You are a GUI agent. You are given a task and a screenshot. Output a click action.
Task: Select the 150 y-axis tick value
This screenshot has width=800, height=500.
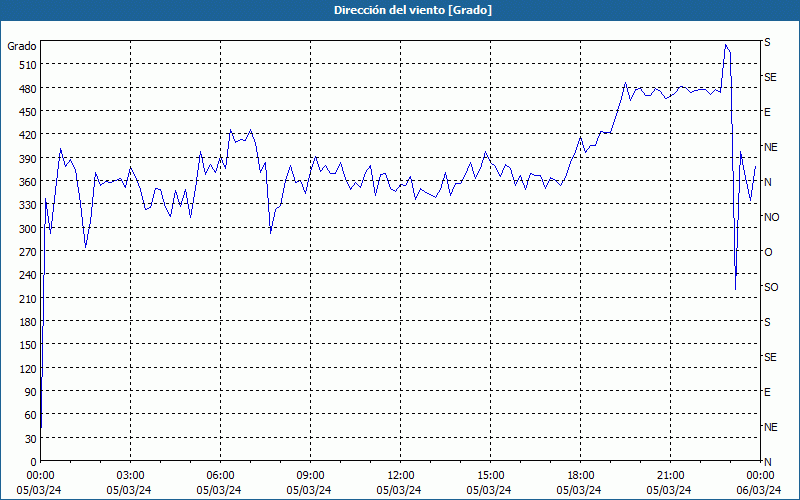(28, 345)
